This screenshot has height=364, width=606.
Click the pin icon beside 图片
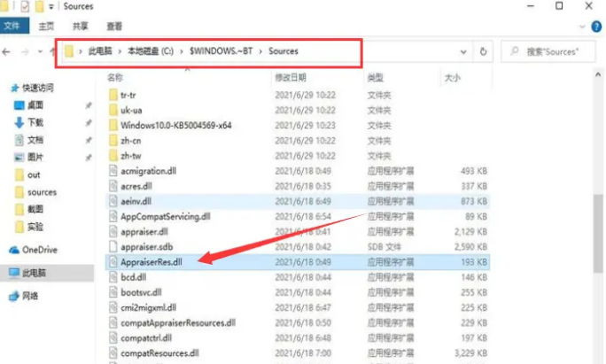89,158
